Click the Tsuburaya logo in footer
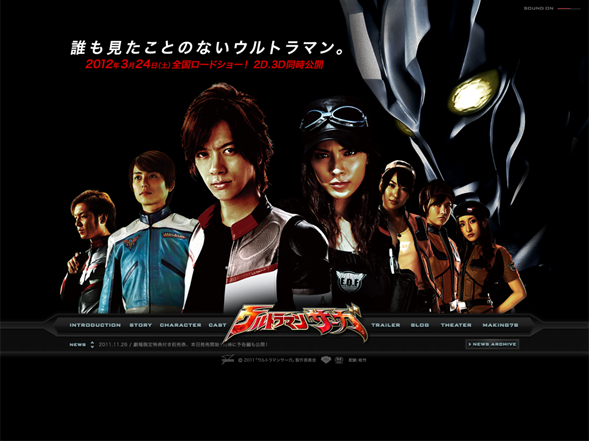 tap(228, 360)
